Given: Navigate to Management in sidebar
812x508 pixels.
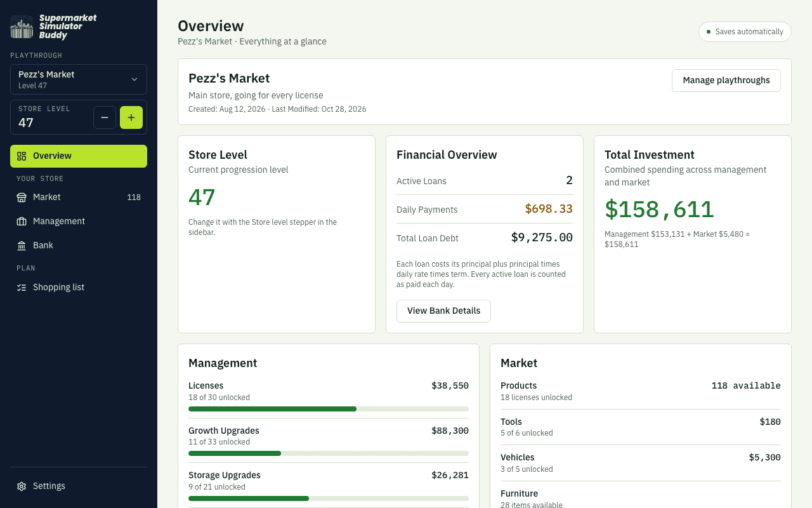Looking at the screenshot, I should [79, 222].
